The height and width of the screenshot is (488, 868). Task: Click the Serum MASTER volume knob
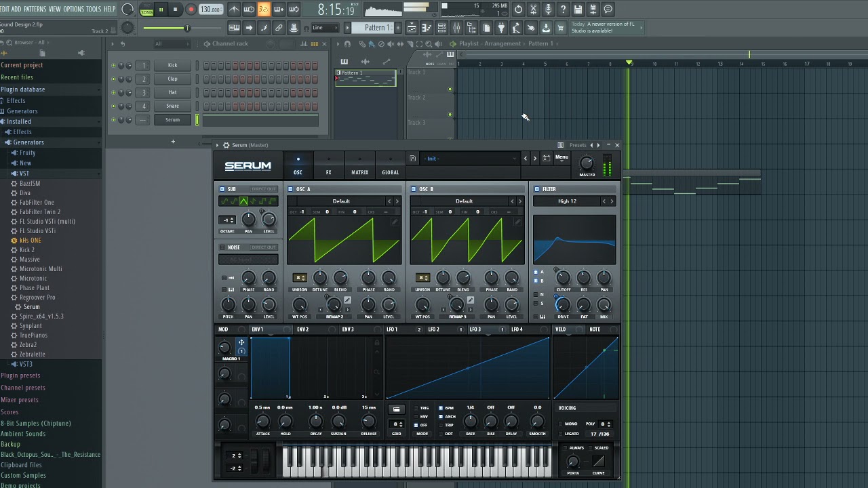(587, 163)
